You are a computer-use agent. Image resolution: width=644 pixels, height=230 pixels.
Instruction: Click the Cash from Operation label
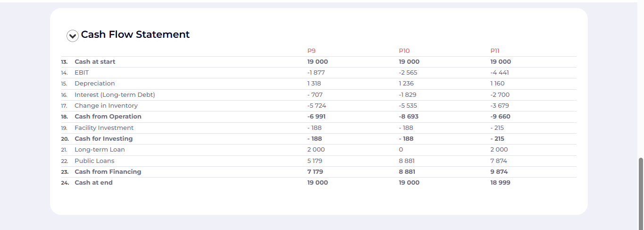[x=108, y=117]
